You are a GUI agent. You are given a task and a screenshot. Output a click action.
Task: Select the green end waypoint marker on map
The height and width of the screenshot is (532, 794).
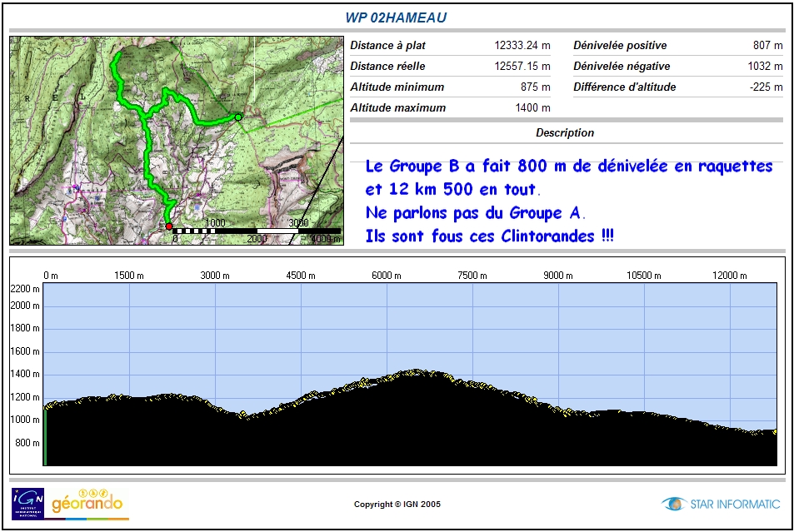238,117
